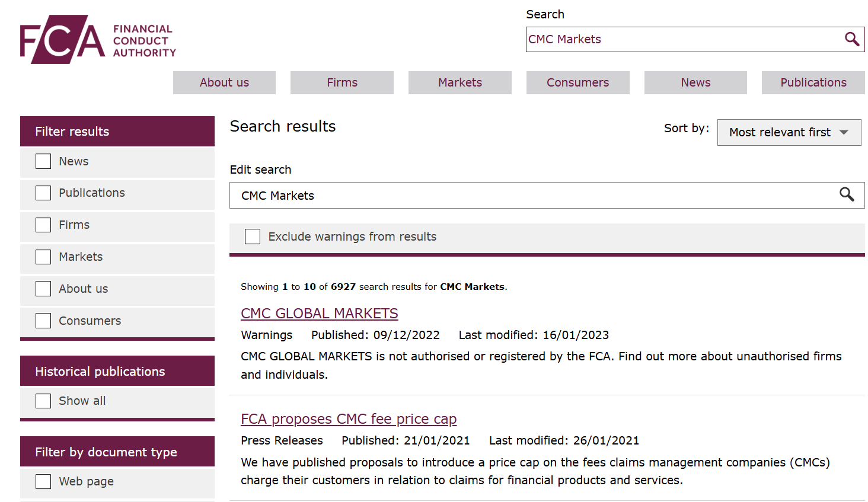Viewport: 868px width, 502px height.
Task: Tick the Web page document type checkbox
Action: click(43, 481)
